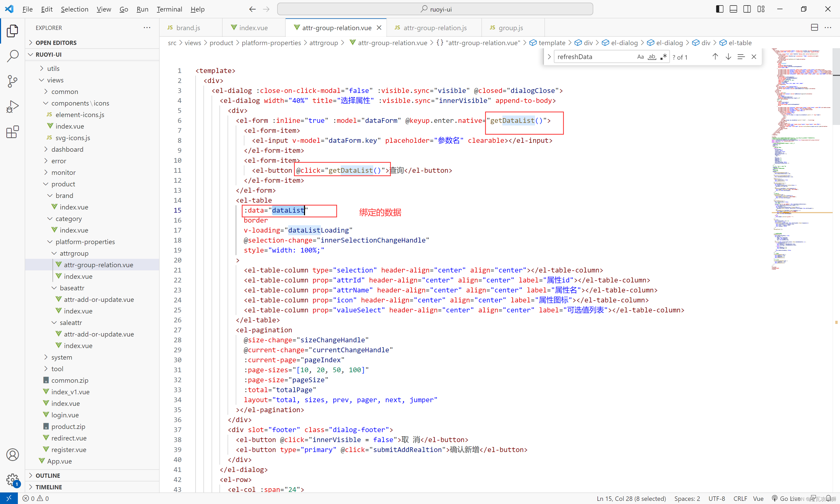Open the Run menu
The height and width of the screenshot is (504, 840).
tap(142, 9)
